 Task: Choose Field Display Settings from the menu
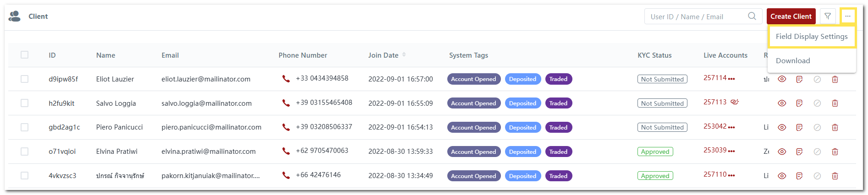point(811,37)
